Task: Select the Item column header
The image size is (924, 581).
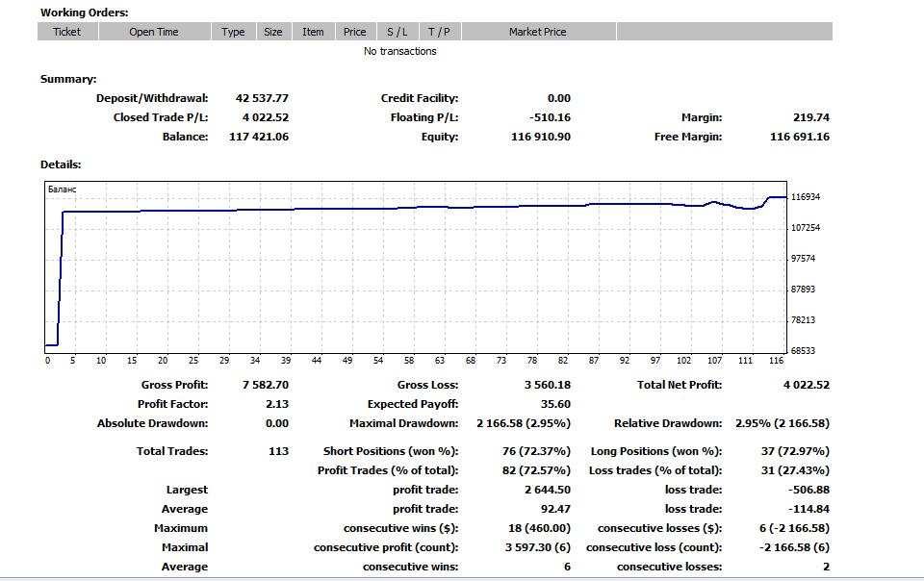Action: pyautogui.click(x=313, y=32)
